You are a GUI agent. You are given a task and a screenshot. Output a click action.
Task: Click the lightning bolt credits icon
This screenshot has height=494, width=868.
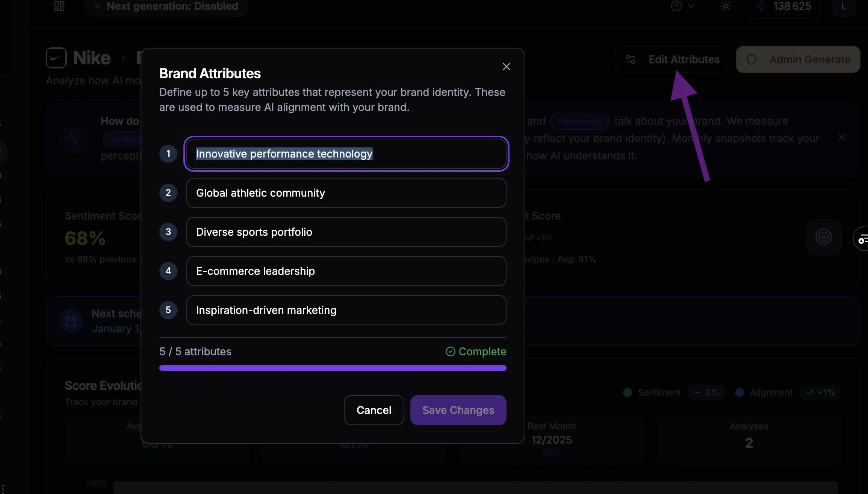761,6
